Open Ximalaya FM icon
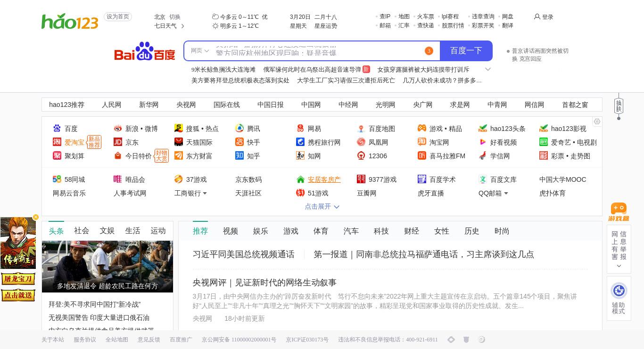The image size is (644, 349). 422,156
